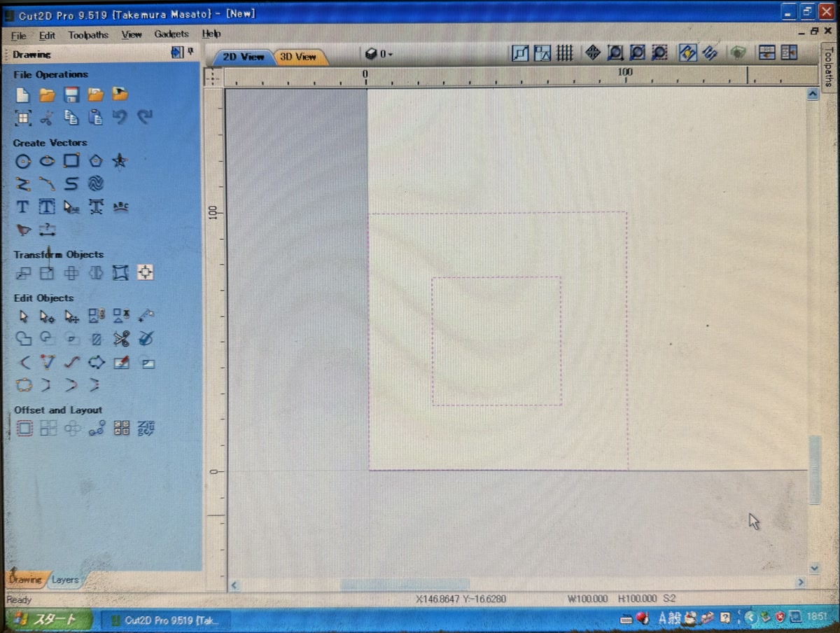Create a new file
The height and width of the screenshot is (633, 840).
click(x=23, y=95)
